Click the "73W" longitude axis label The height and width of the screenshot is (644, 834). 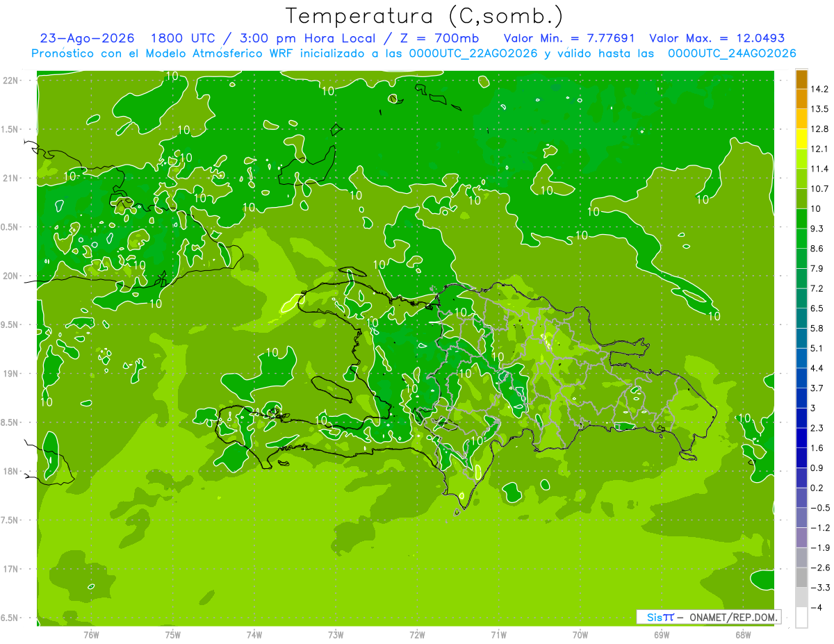click(x=336, y=635)
